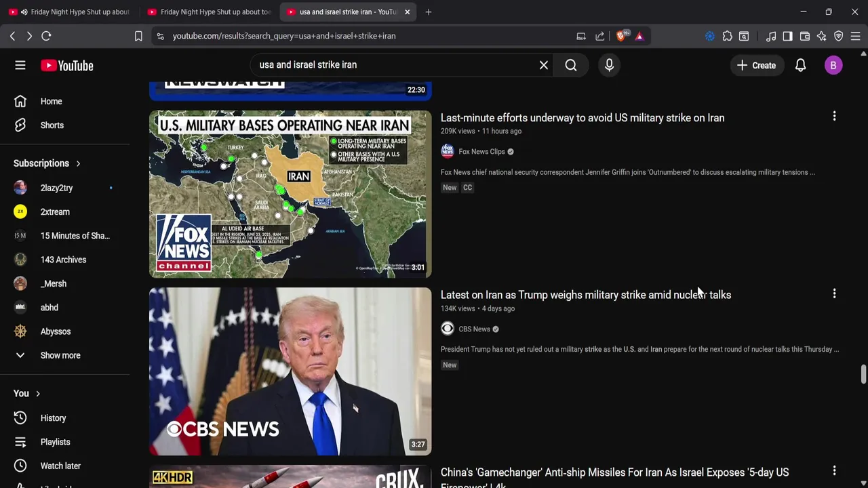Bookmark this page icon
Screen dimensions: 868x488
pyautogui.click(x=138, y=36)
